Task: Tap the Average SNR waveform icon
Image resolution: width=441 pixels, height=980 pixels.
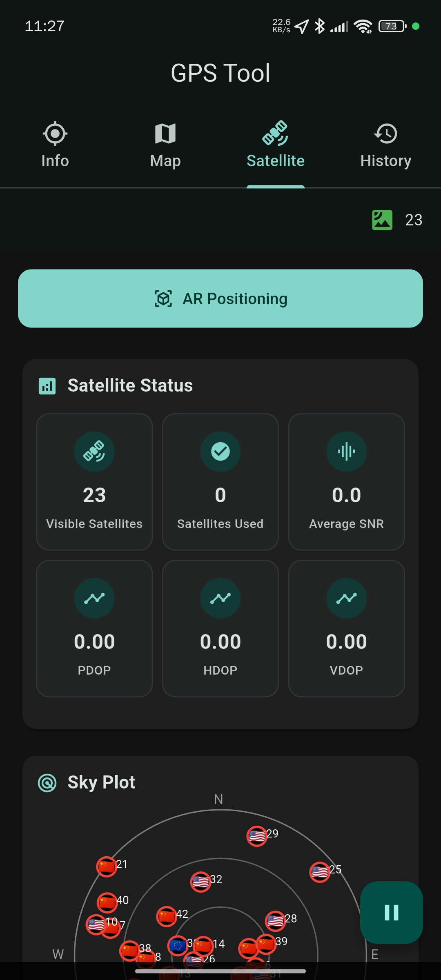Action: 346,452
